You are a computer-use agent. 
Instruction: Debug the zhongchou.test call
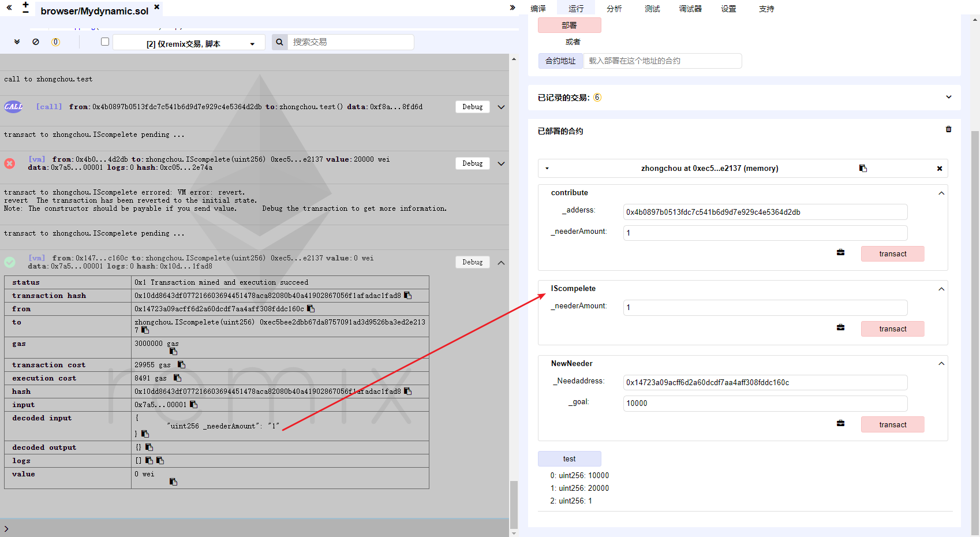click(x=473, y=107)
